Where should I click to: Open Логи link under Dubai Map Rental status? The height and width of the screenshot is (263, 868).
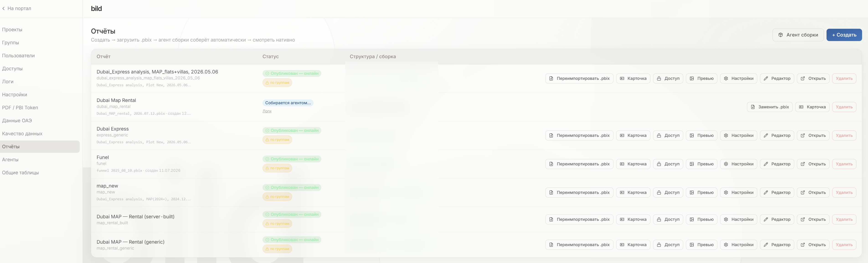267,111
